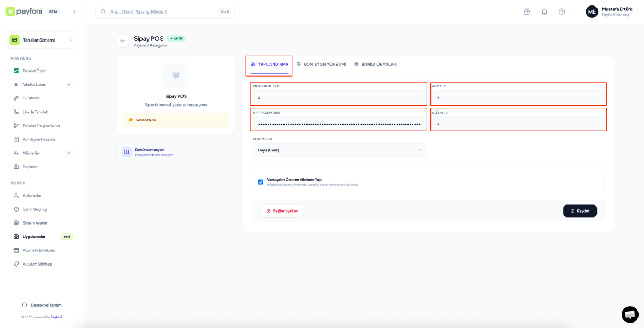Switch to Banka Oranları tab

(x=375, y=65)
